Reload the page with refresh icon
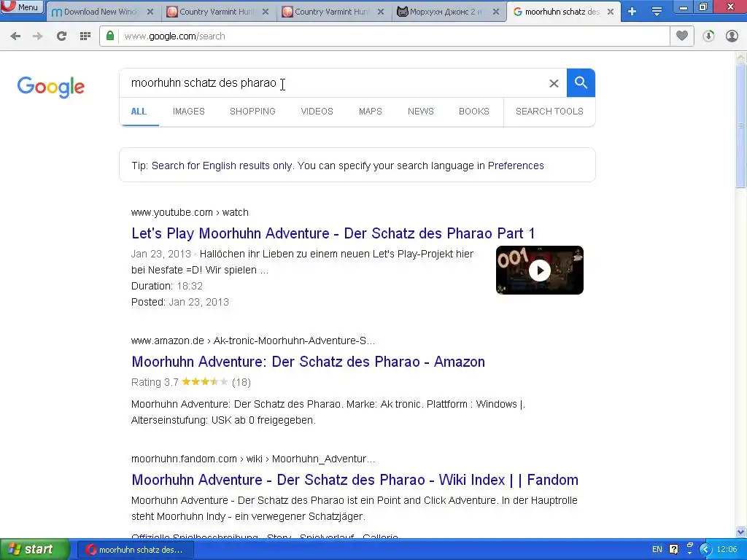747x560 pixels. pyautogui.click(x=61, y=36)
